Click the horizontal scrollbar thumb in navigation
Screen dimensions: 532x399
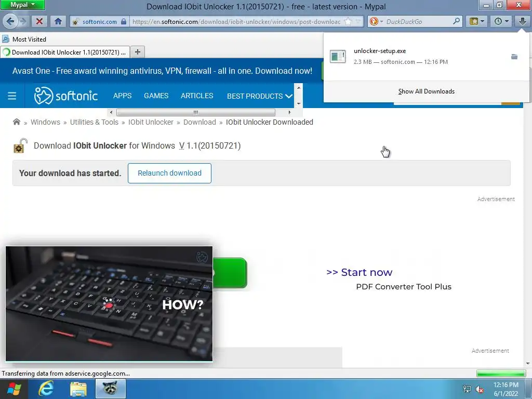click(196, 112)
